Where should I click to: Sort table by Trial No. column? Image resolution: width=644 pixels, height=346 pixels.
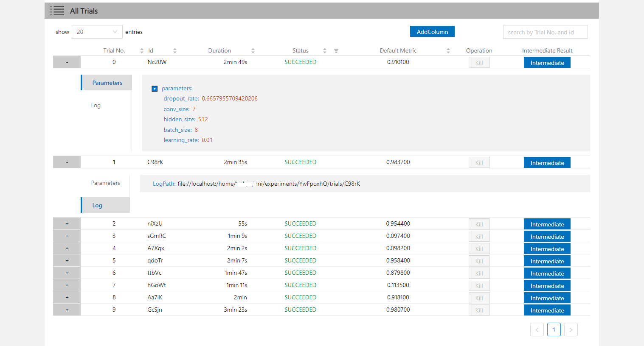(142, 51)
